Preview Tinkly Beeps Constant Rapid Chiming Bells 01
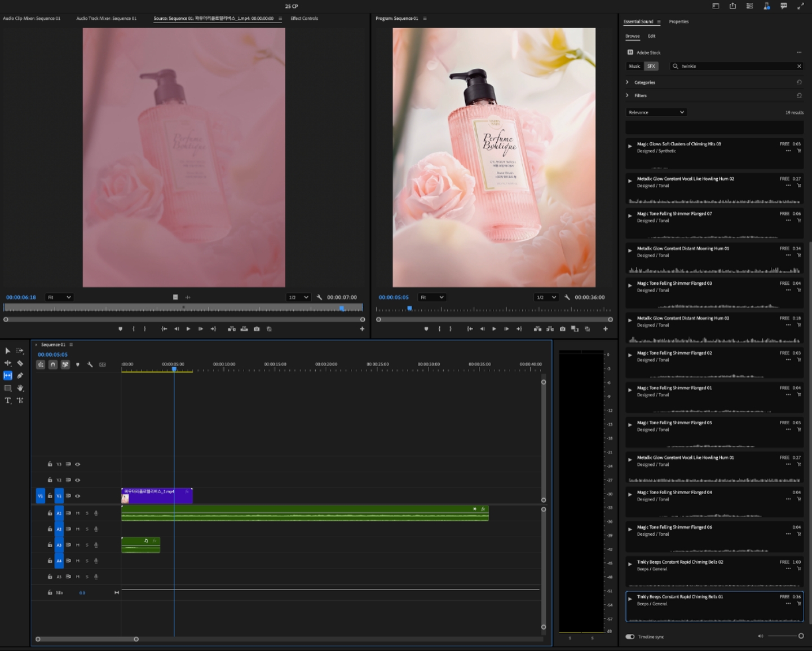 tap(630, 599)
